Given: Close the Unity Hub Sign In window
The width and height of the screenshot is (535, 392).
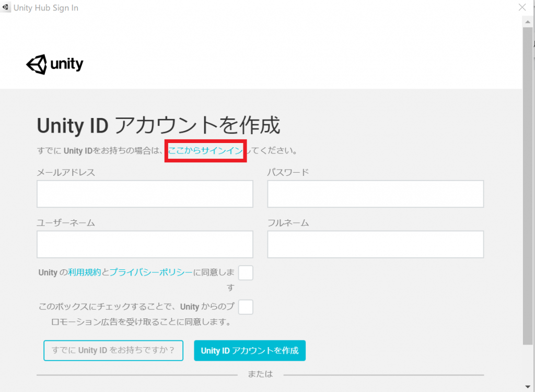Looking at the screenshot, I should pos(522,7).
